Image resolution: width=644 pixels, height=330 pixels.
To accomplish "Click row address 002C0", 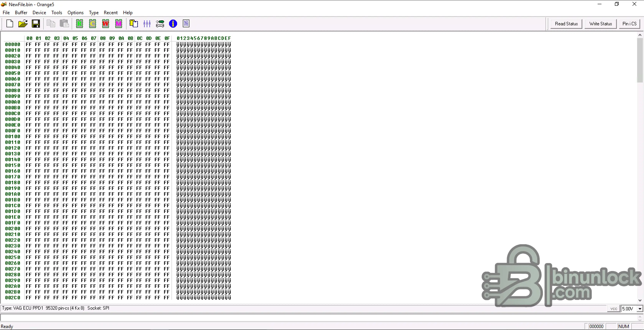I will 12,297.
